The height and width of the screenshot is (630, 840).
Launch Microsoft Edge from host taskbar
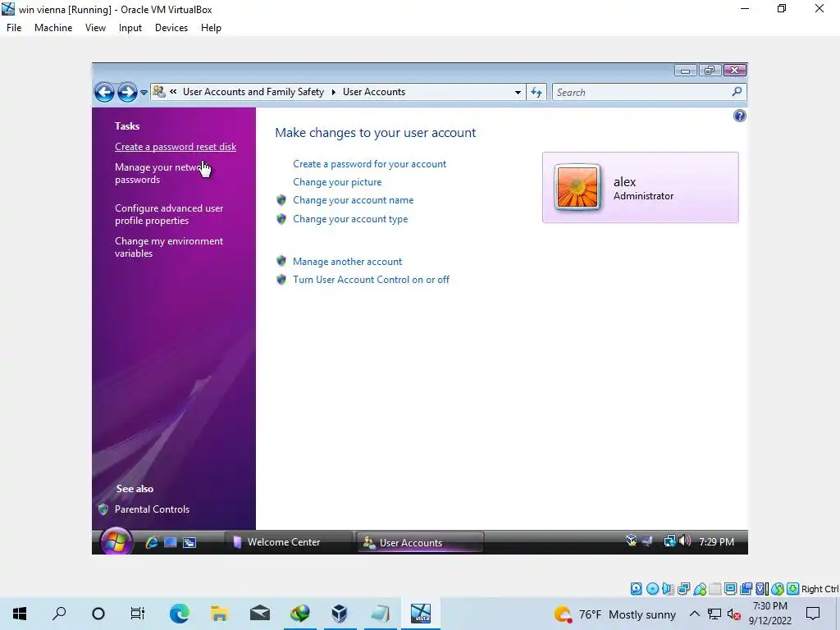[180, 614]
